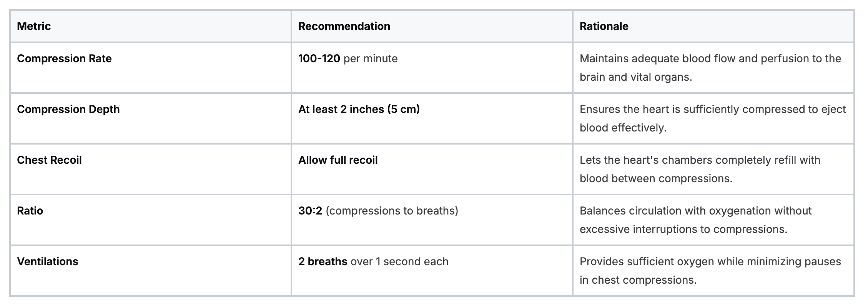This screenshot has width=868, height=306.
Task: Click the 30:2 compressions to breaths cell
Action: [378, 211]
